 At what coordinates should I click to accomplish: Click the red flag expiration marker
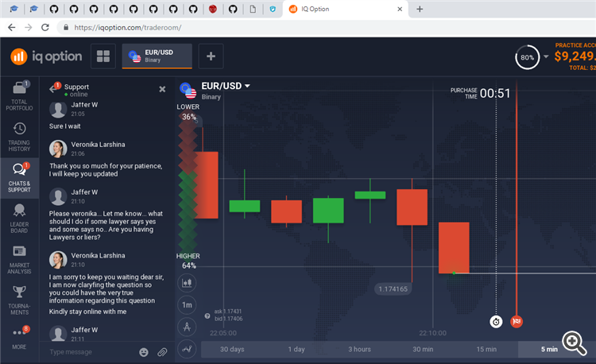517,322
